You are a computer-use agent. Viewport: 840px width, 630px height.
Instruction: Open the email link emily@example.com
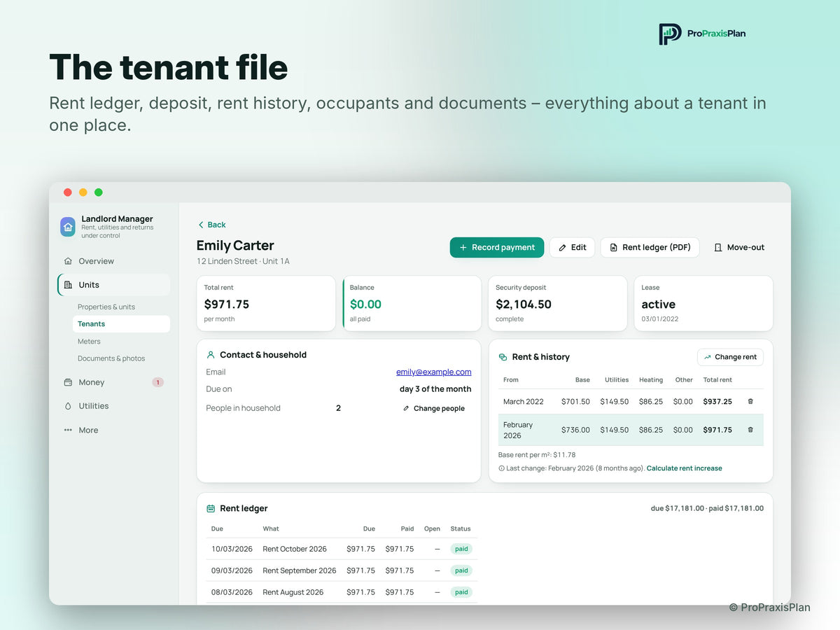pos(434,372)
